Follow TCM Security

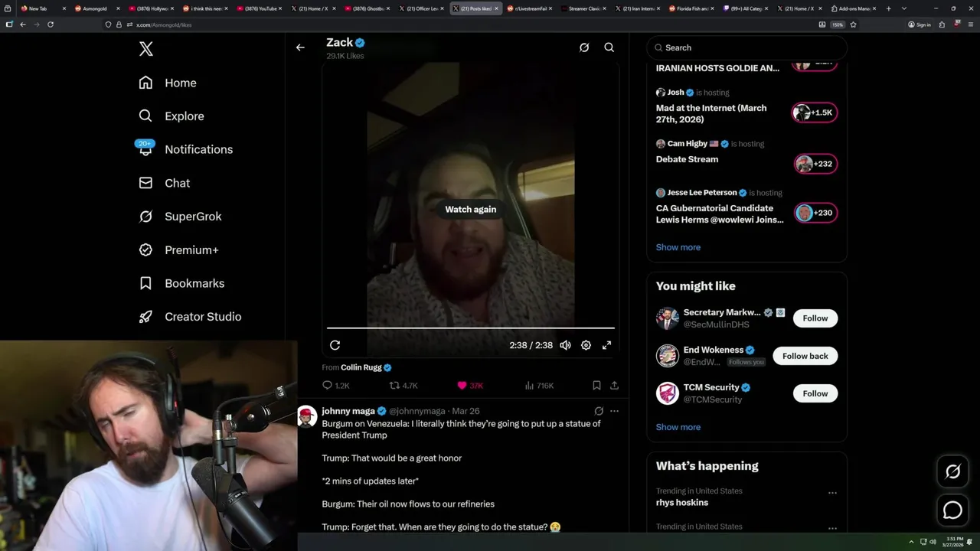click(x=815, y=393)
